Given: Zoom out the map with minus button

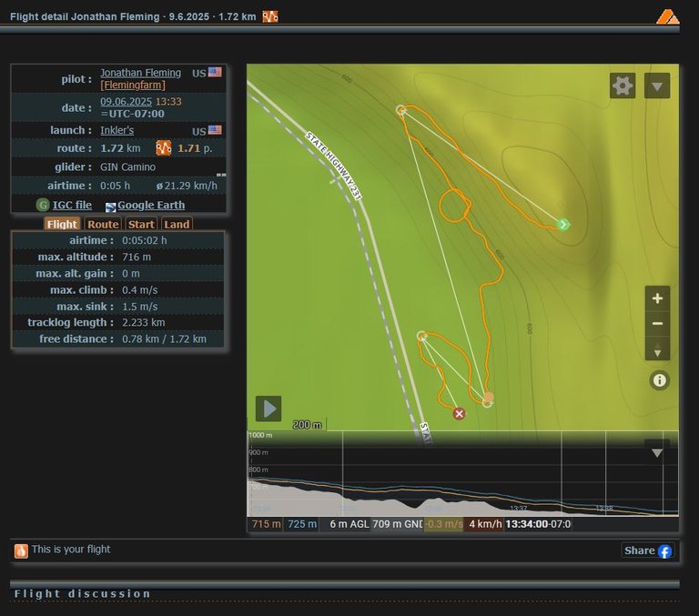Looking at the screenshot, I should [657, 323].
